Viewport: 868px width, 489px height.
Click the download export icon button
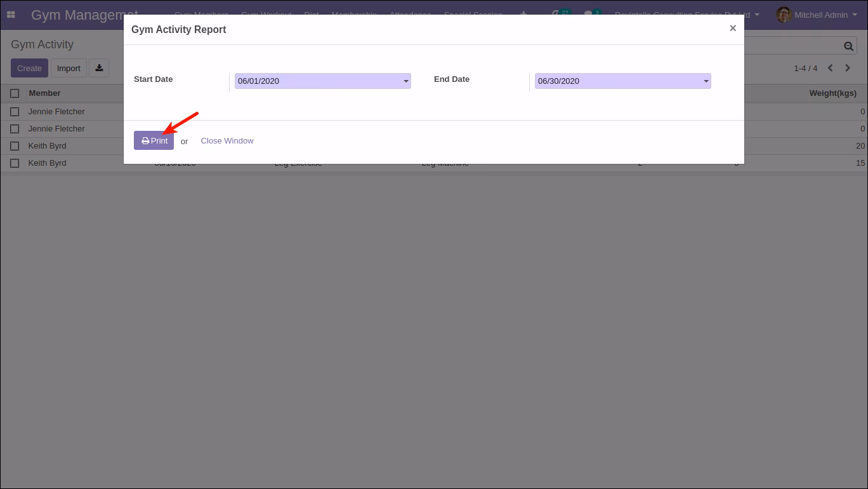(99, 68)
